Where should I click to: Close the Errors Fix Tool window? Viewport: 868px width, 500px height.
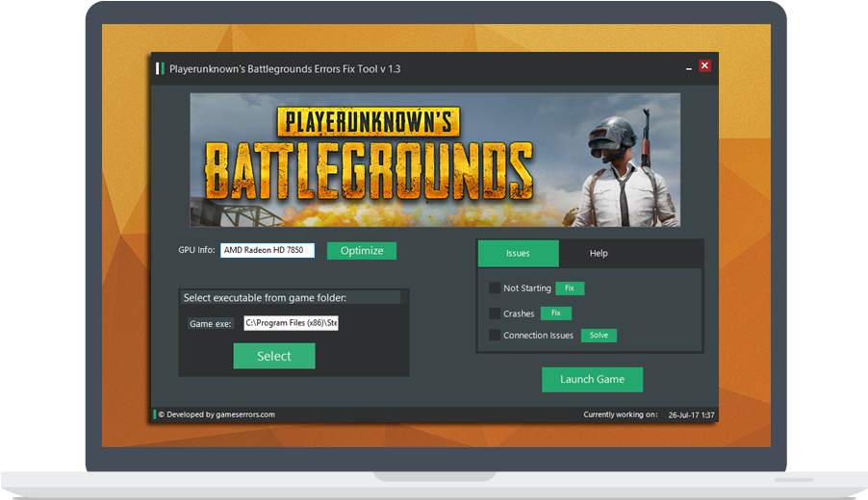coord(704,65)
